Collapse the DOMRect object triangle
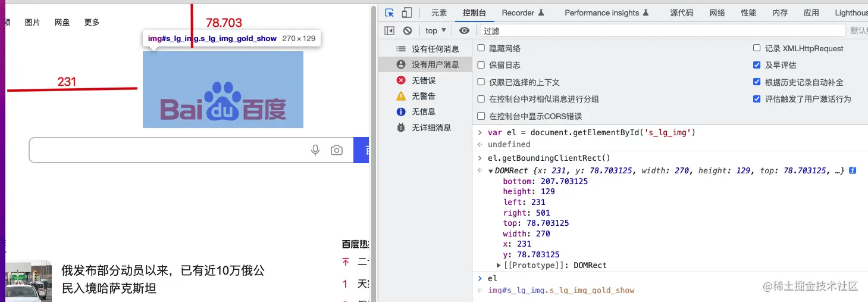This screenshot has width=868, height=302. pyautogui.click(x=490, y=171)
